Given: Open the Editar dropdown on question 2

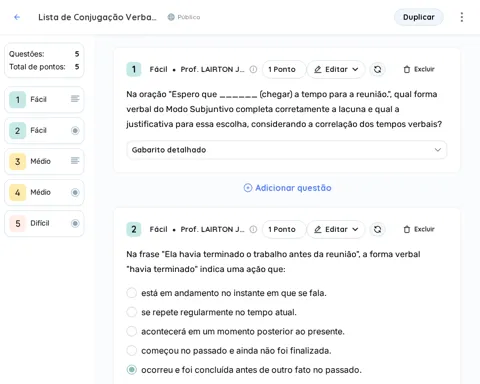Looking at the screenshot, I should (336, 229).
